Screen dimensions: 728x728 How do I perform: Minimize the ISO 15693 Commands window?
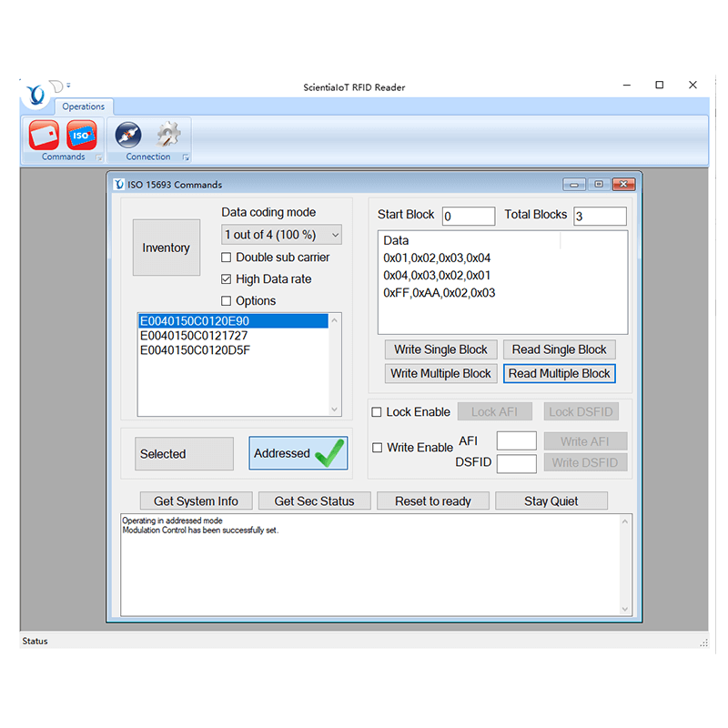point(574,185)
